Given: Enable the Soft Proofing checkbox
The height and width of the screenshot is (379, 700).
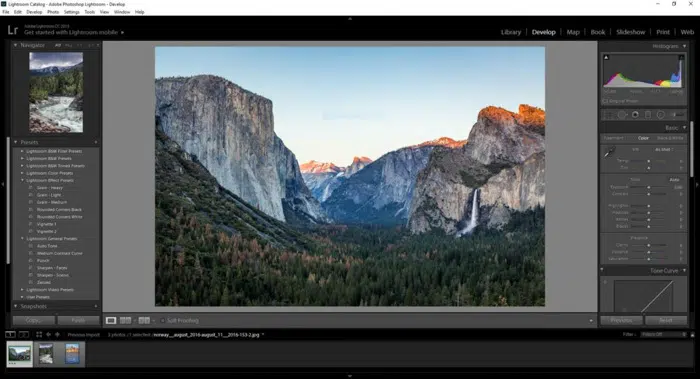Looking at the screenshot, I should (x=163, y=321).
